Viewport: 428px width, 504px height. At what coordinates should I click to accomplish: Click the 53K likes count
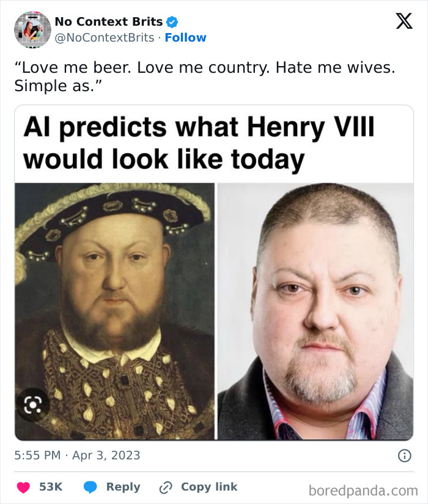click(51, 487)
